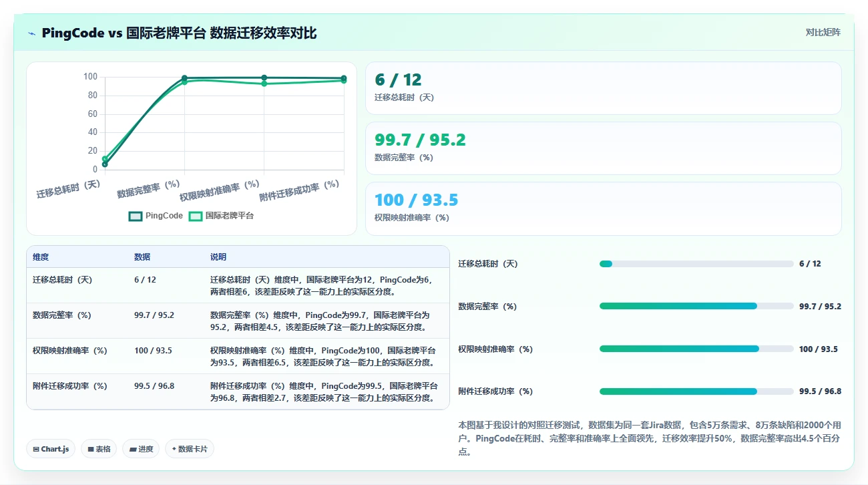Click the 附件迁移成功率 progress bar
The image size is (868, 485).
click(696, 391)
